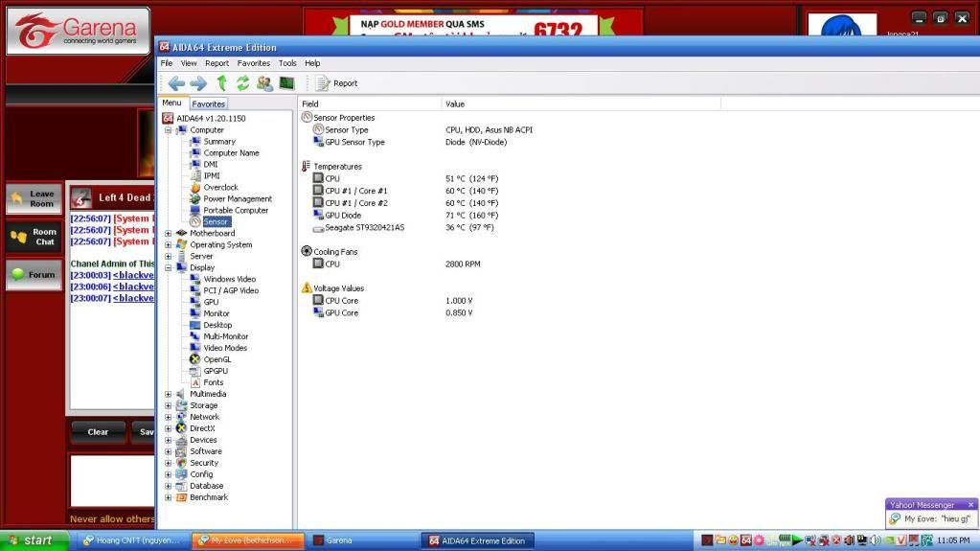Open the Favorites menu in menu bar

pyautogui.click(x=253, y=63)
